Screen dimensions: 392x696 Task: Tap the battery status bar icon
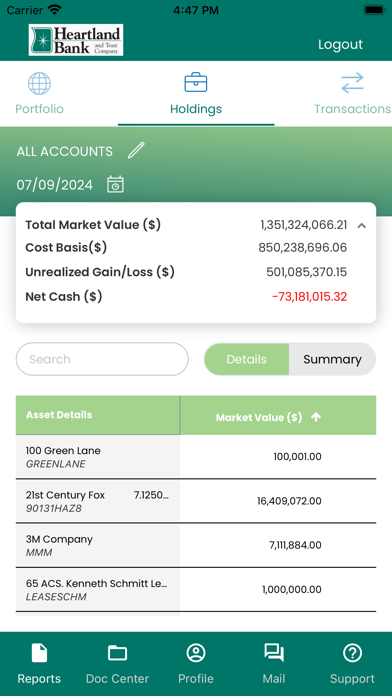pos(374,10)
